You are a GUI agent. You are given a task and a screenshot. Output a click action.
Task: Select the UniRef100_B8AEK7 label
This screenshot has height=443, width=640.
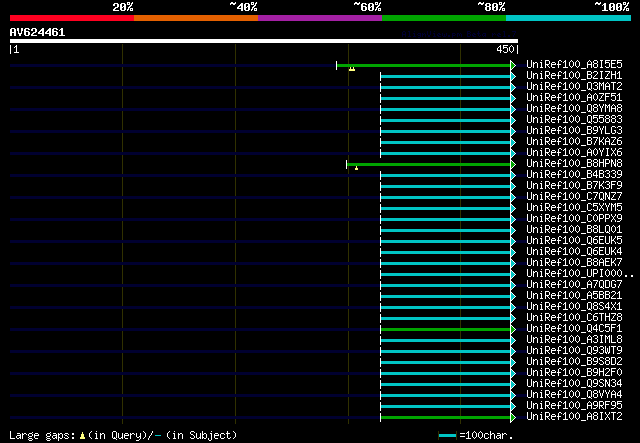pos(574,263)
